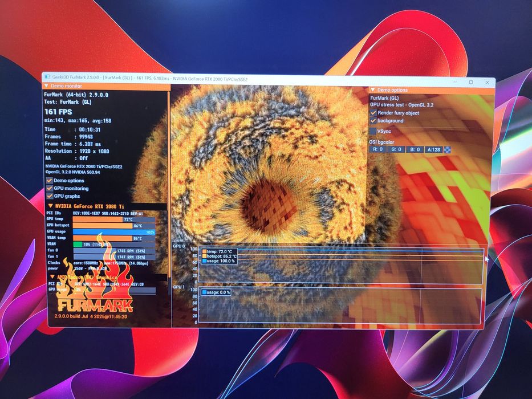Collapse the AMD Radeon Graphics section

[x=52, y=277]
